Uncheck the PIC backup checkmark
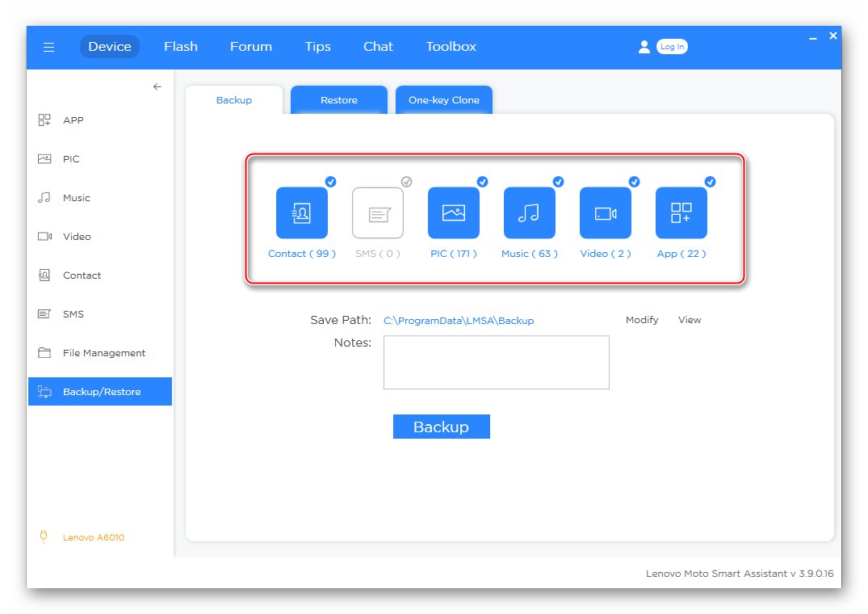Screen dimensions: 868x614 point(482,182)
